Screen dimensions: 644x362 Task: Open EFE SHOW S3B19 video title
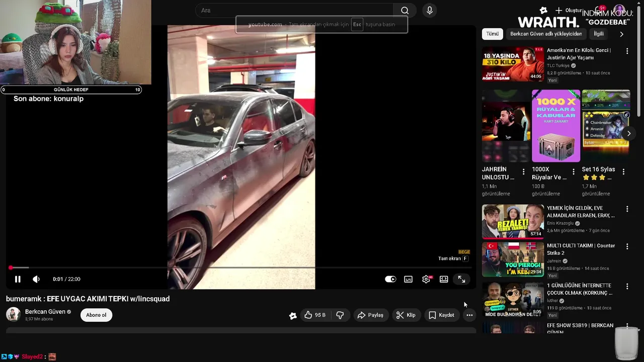[x=580, y=328]
